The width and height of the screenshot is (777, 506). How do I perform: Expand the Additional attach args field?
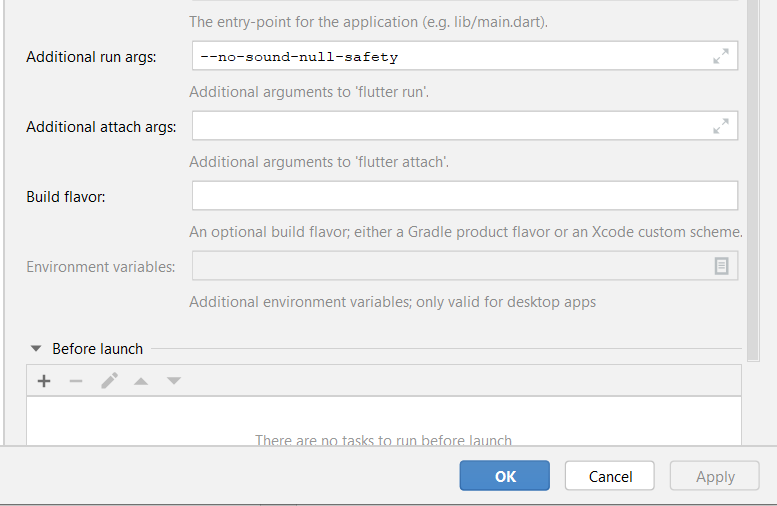[x=720, y=127]
